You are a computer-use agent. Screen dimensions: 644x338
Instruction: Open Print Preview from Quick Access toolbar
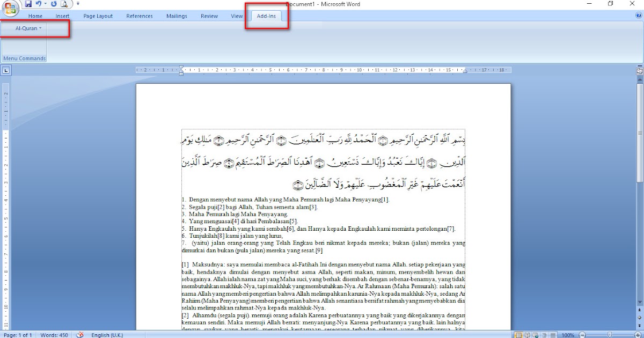64,4
